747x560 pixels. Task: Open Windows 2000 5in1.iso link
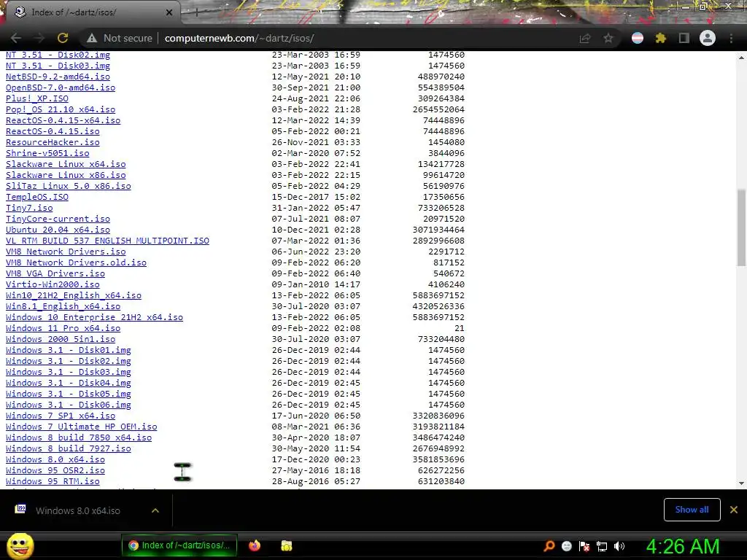(61, 340)
